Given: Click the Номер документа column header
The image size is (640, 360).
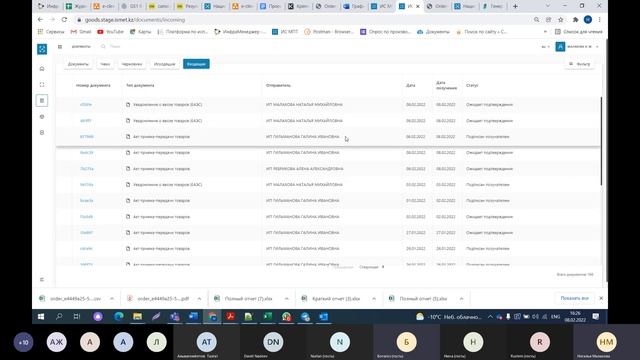Looking at the screenshot, I should click(x=93, y=85).
